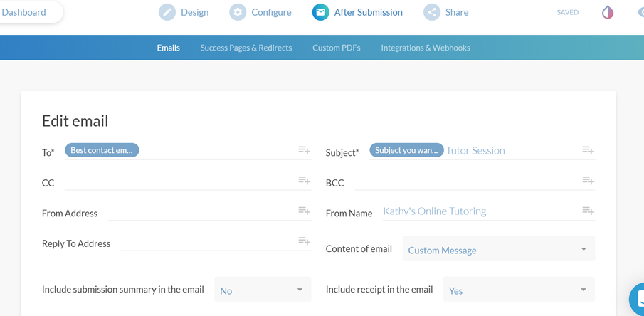This screenshot has width=644, height=316.
Task: Click insert-field icon in Reply To Address row
Action: coord(304,241)
